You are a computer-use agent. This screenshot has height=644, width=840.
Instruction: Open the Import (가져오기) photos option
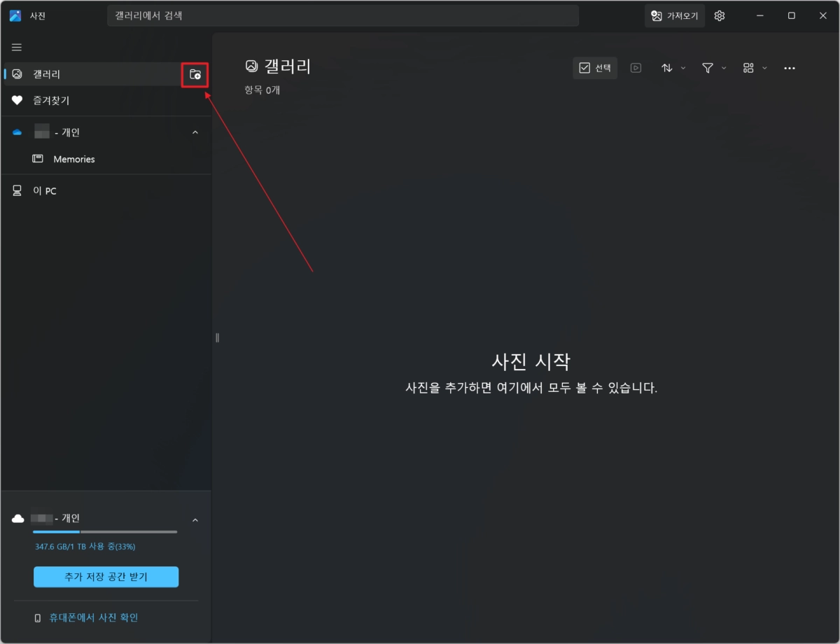tap(674, 15)
